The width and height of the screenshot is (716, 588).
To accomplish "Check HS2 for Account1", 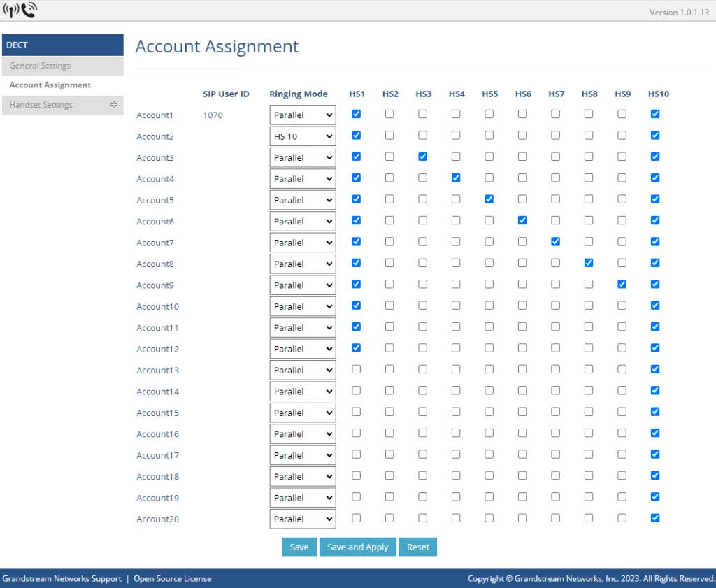I will [x=389, y=114].
